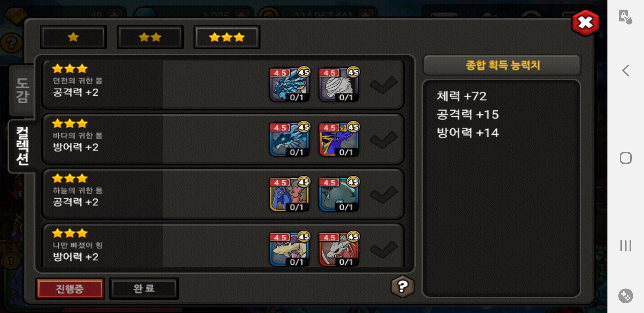The width and height of the screenshot is (644, 313).
Task: Show the 진행중 in-progress collections
Action: [x=70, y=289]
